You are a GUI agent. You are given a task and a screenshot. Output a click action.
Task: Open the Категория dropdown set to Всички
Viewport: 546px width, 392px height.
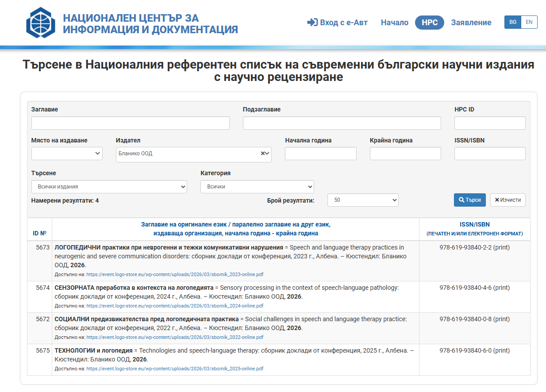257,187
